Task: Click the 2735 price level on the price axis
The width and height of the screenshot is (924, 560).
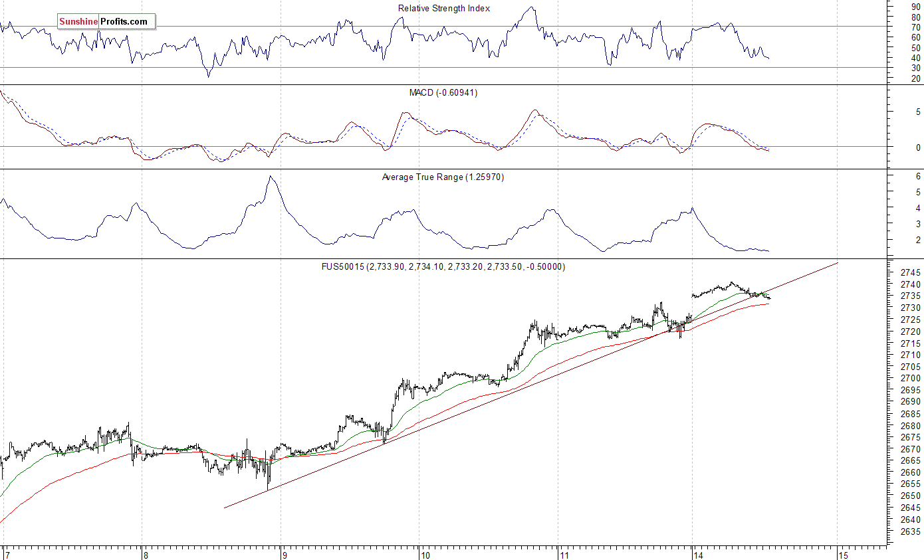Action: (911, 296)
